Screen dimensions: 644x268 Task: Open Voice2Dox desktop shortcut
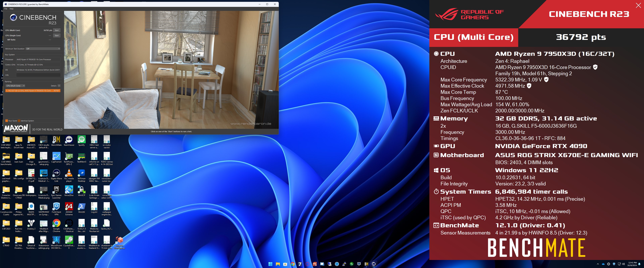pyautogui.click(x=69, y=191)
